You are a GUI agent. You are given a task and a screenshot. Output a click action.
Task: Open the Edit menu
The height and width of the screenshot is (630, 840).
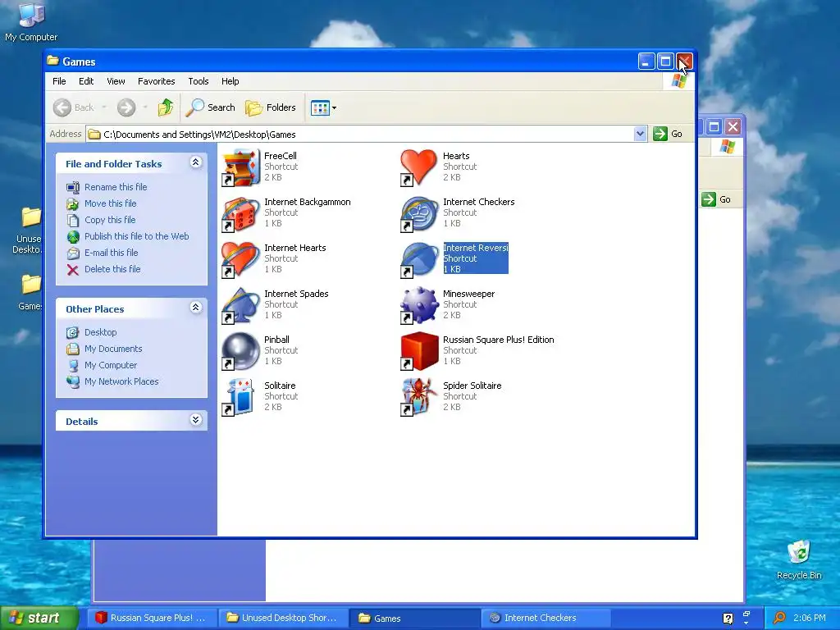(x=85, y=81)
